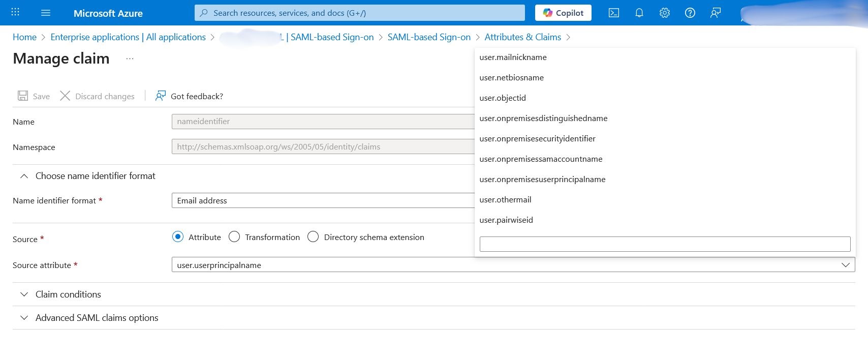Click the Microsoft Azure title
Viewport: 868px width, 356px height.
click(108, 13)
